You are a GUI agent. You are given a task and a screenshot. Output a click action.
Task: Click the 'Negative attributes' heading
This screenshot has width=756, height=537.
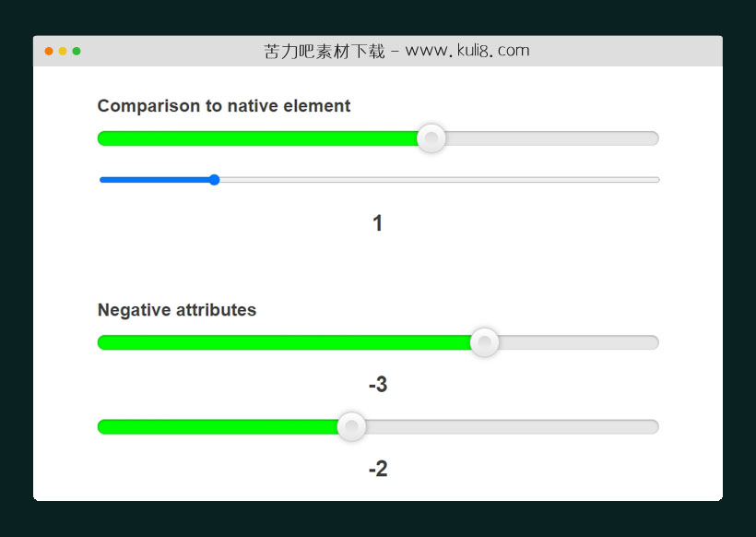point(177,310)
